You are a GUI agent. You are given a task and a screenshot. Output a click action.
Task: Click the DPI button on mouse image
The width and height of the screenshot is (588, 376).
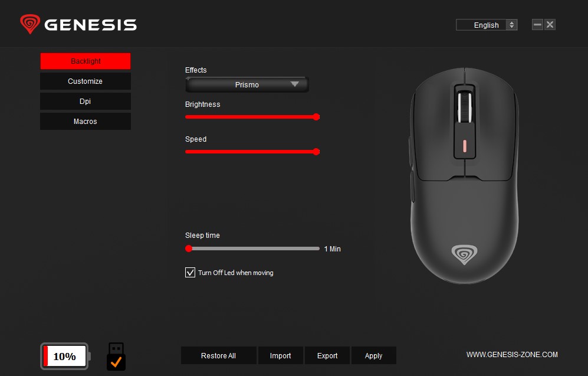coord(465,146)
